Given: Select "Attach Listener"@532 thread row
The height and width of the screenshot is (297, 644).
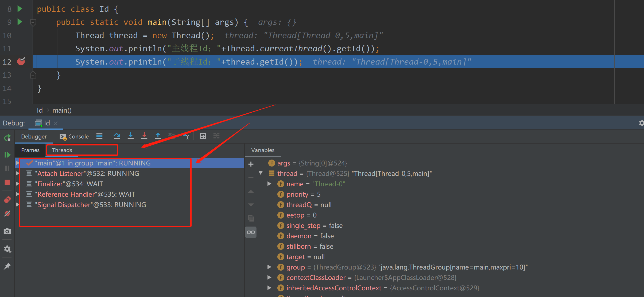Looking at the screenshot, I should (130, 173).
